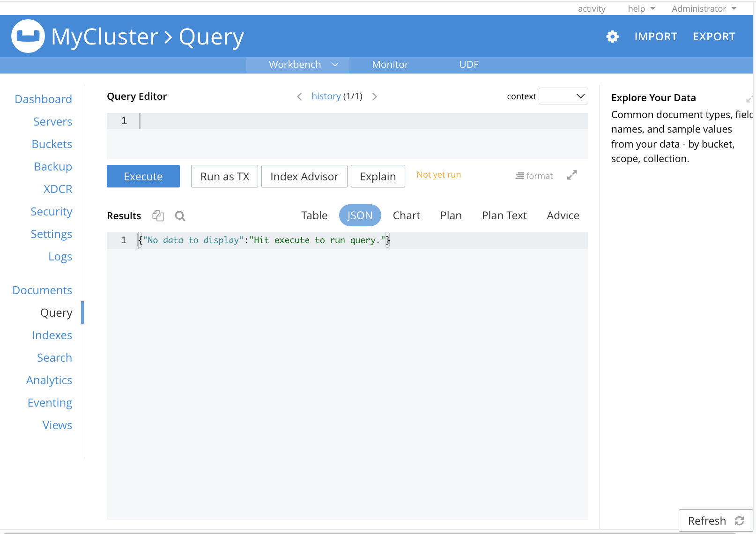Viewport: 756px width, 534px height.
Task: Expand the Explore Your Data panel
Action: pyautogui.click(x=749, y=98)
